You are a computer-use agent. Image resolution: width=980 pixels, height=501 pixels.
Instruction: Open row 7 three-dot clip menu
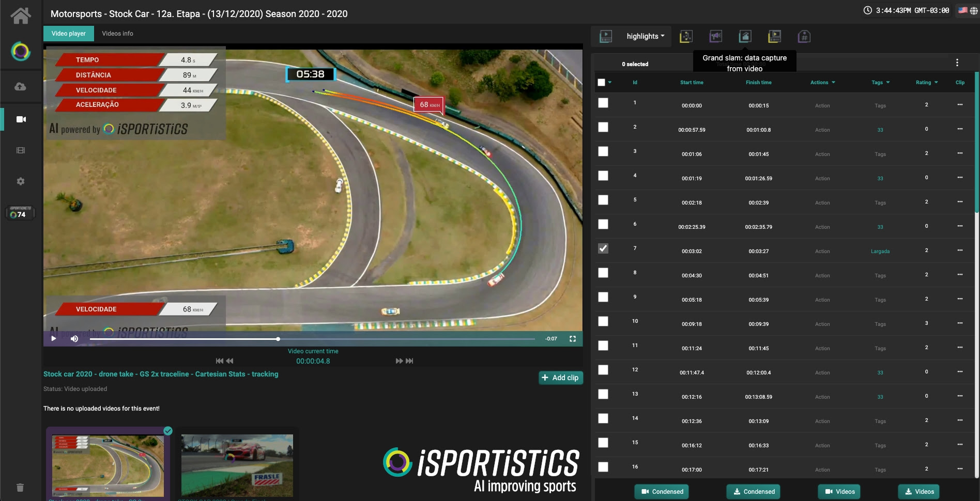(x=960, y=251)
